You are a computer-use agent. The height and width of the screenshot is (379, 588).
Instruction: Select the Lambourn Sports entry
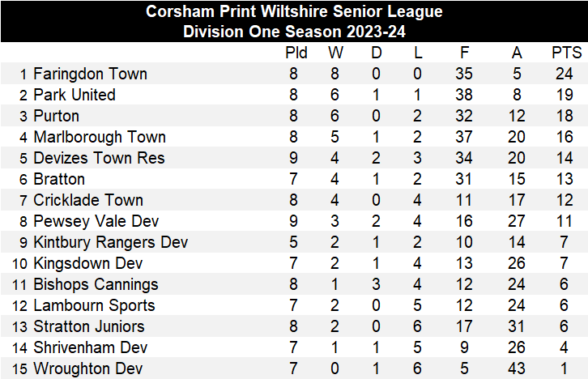click(x=94, y=305)
